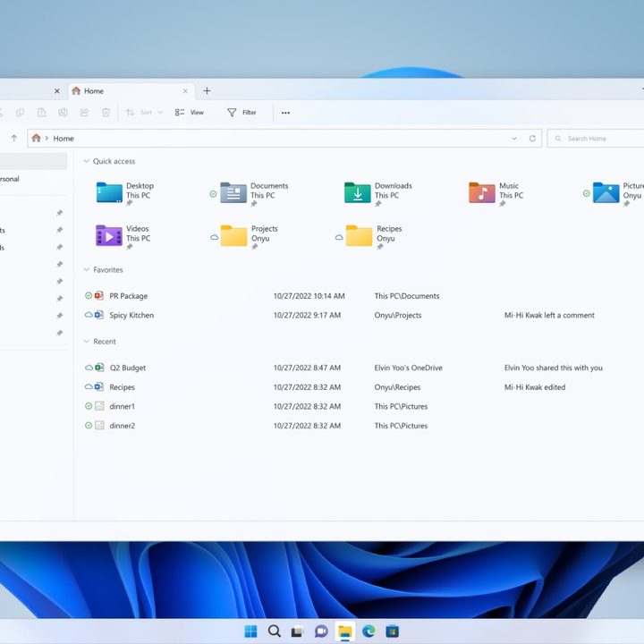This screenshot has width=644, height=644.
Task: Click the location This PC\Documents
Action: [x=407, y=296]
